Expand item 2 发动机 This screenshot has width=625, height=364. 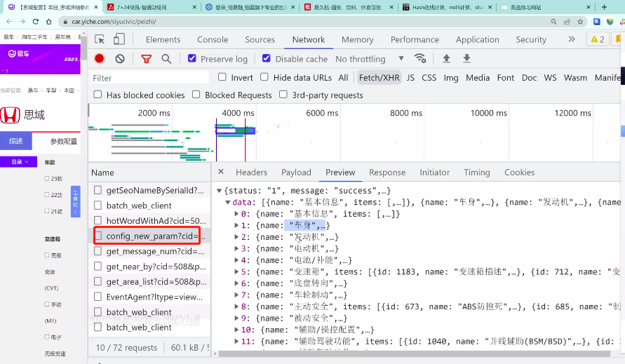click(x=236, y=237)
